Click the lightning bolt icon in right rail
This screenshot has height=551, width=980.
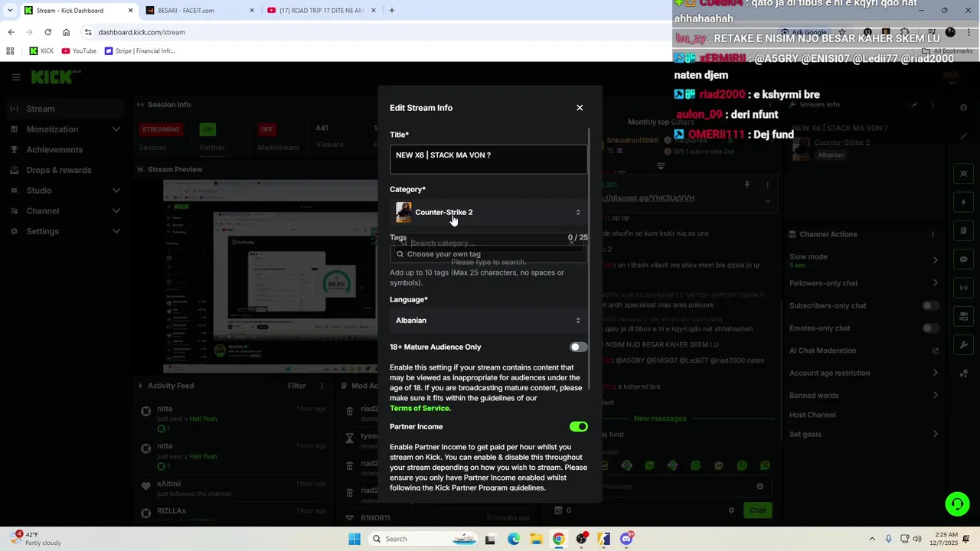[963, 203]
